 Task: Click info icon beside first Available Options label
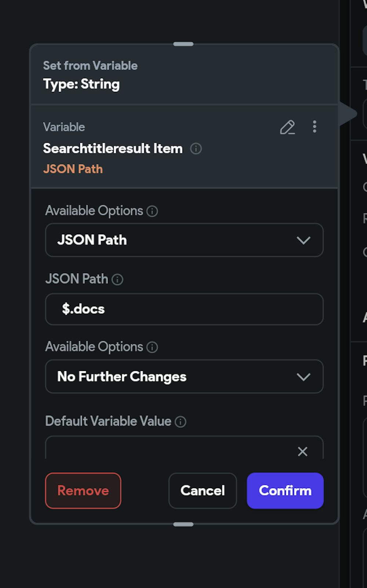coord(152,211)
